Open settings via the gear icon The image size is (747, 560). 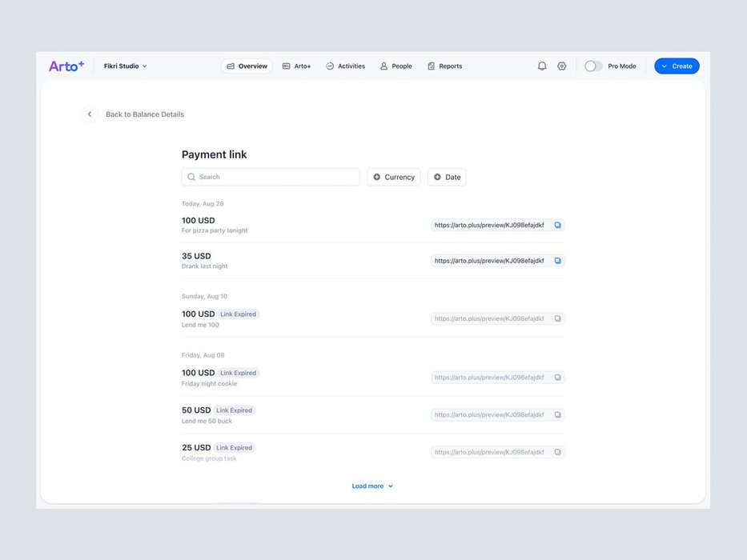(562, 66)
